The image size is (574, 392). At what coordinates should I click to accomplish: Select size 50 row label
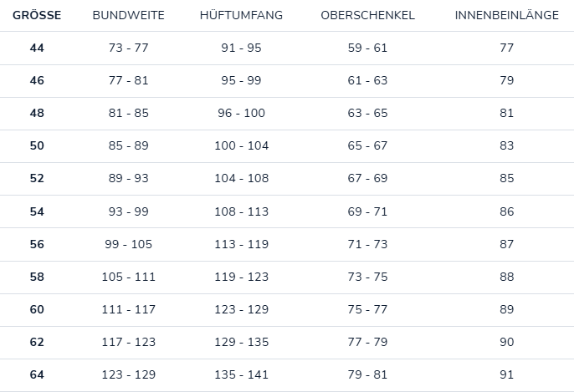[37, 145]
